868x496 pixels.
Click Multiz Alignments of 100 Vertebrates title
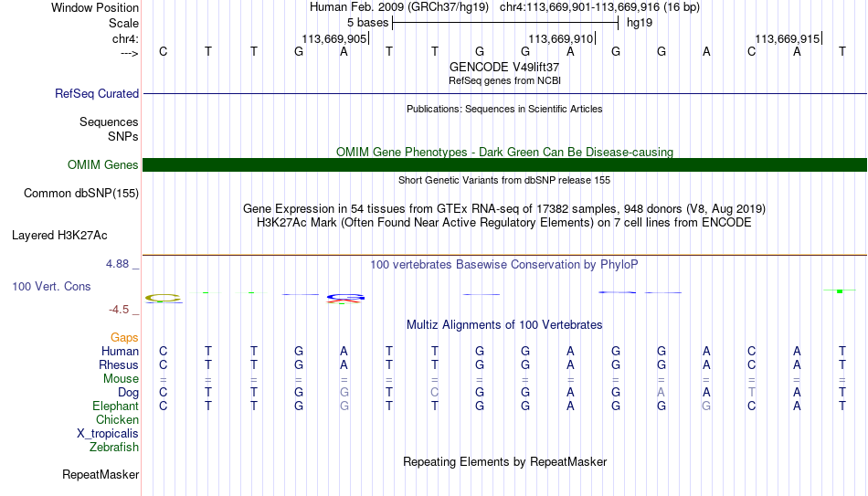click(x=504, y=325)
